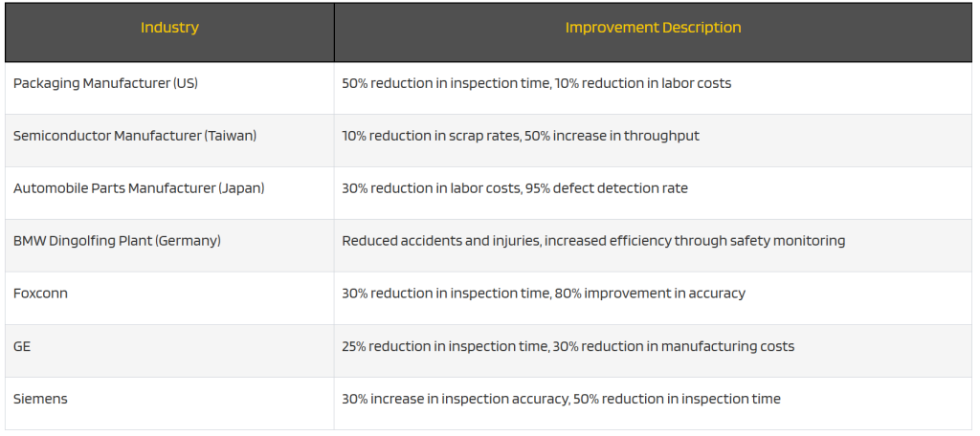980x436 pixels.
Task: Click the Foxconn industry cell
Action: coord(40,294)
